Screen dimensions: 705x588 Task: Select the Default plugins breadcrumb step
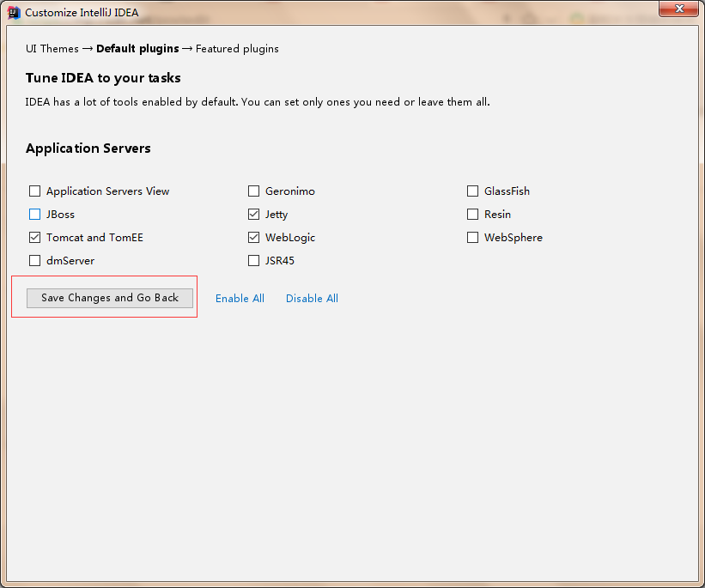(137, 49)
